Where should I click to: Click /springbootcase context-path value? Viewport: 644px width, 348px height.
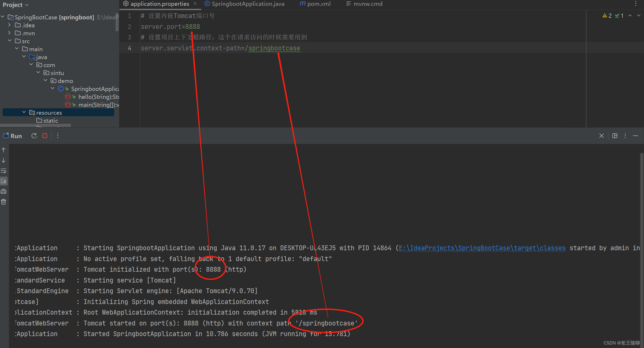[x=272, y=48]
